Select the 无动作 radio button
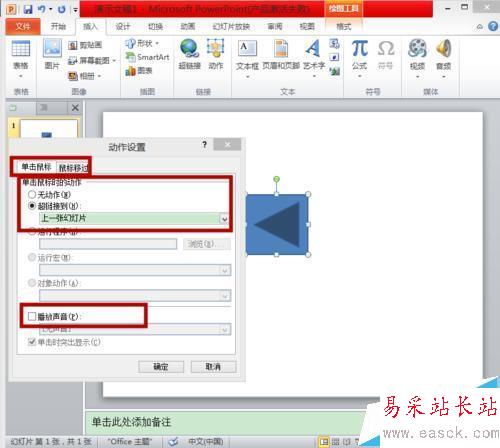This screenshot has width=500, height=448. 32,194
